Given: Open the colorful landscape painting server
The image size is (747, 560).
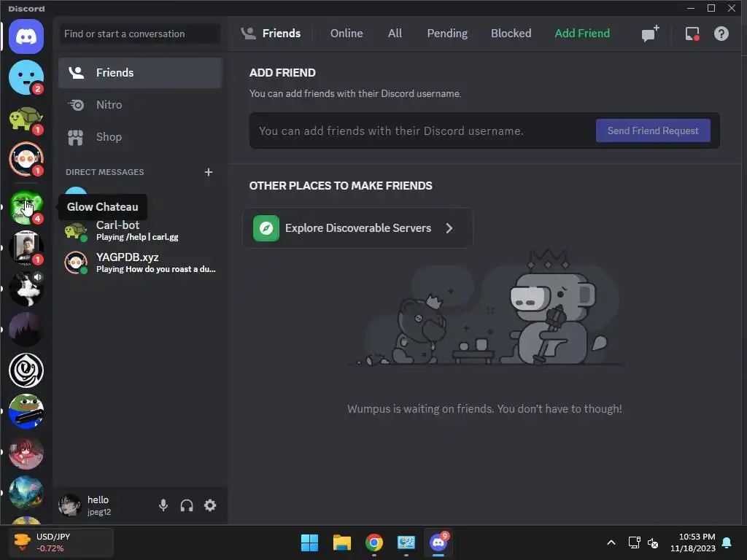Looking at the screenshot, I should pyautogui.click(x=26, y=493).
